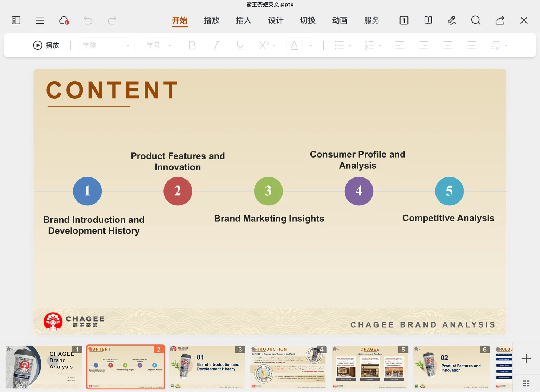The height and width of the screenshot is (392, 540).
Task: Toggle underline formatting
Action: point(240,45)
